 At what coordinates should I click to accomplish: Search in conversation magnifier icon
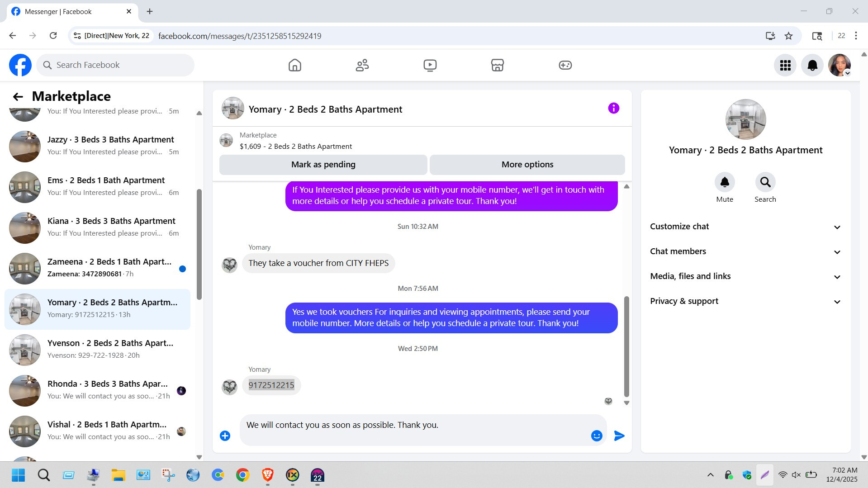[x=765, y=182]
